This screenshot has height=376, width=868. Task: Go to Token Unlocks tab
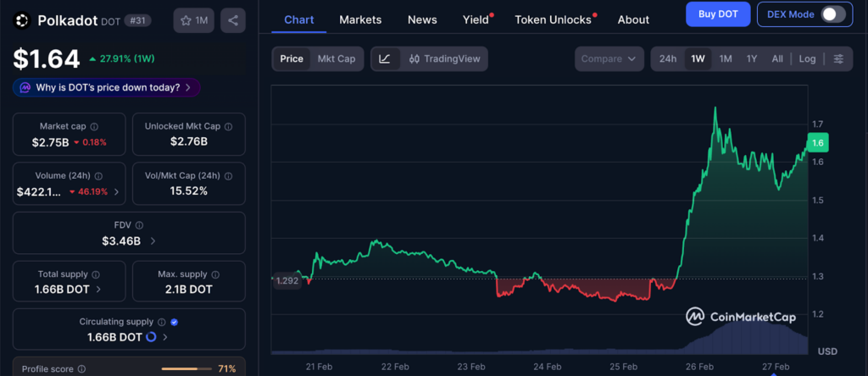click(553, 19)
